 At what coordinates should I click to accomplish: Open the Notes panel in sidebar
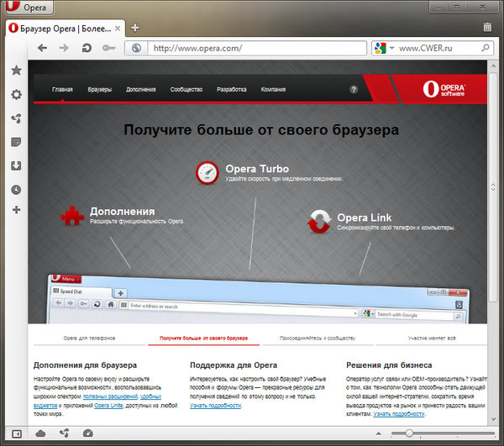(x=16, y=142)
